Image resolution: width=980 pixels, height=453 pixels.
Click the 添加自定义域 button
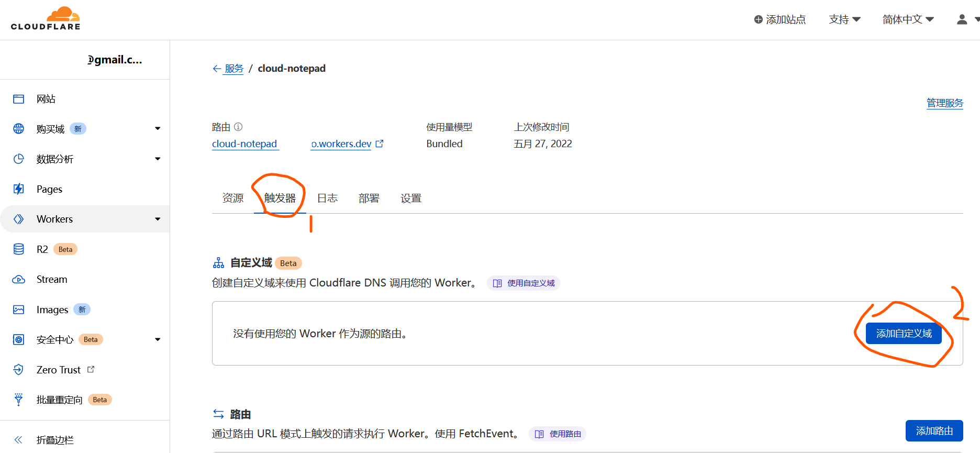tap(904, 334)
